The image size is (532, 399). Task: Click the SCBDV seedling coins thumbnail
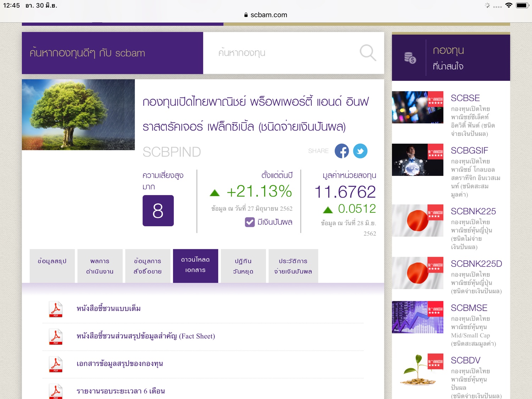click(417, 370)
